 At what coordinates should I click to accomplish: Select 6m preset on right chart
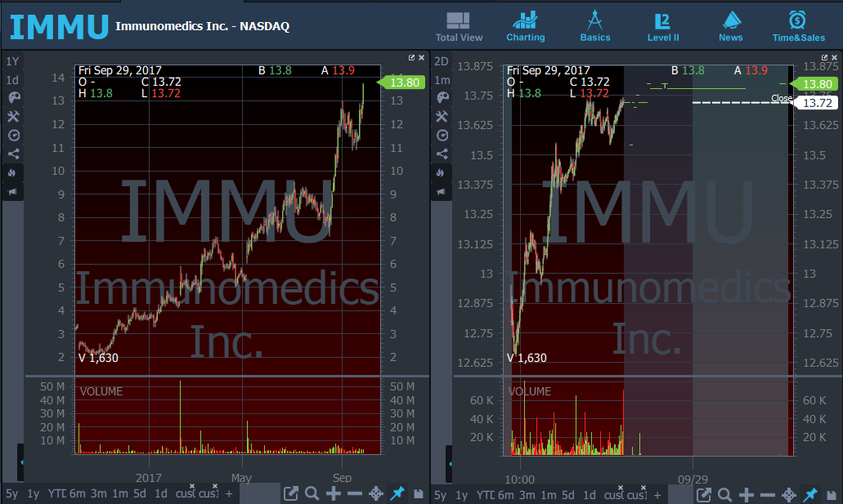(x=506, y=495)
